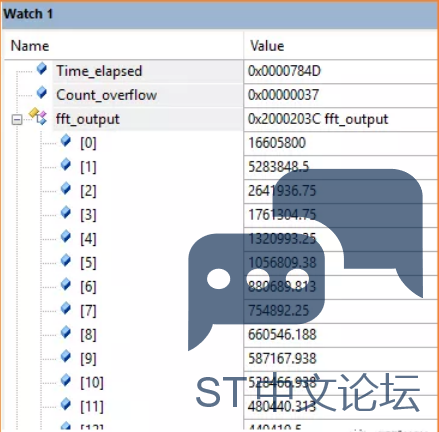Select the Count_overflow watch entry
439x432 pixels.
(x=106, y=95)
